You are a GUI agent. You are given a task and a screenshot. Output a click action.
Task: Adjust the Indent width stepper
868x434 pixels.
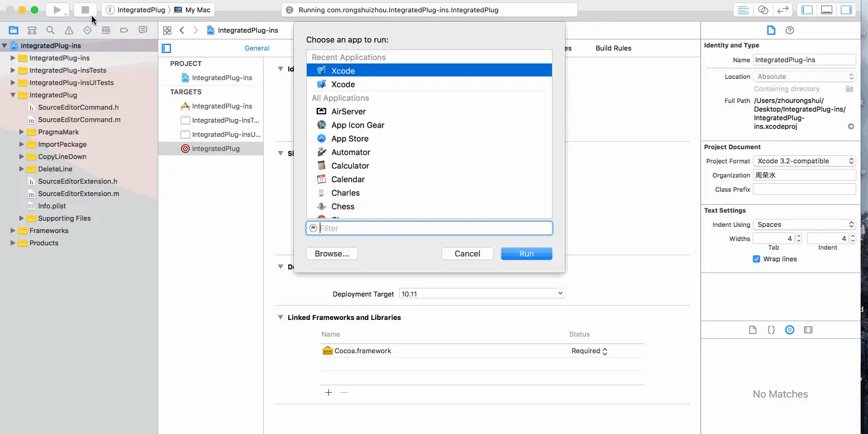[x=853, y=239]
